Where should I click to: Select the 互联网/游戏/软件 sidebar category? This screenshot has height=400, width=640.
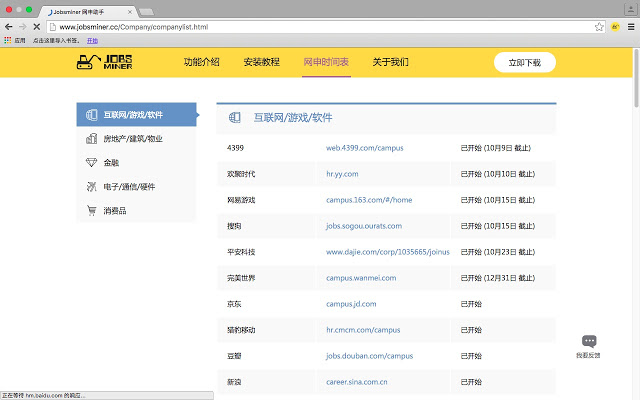coord(136,115)
